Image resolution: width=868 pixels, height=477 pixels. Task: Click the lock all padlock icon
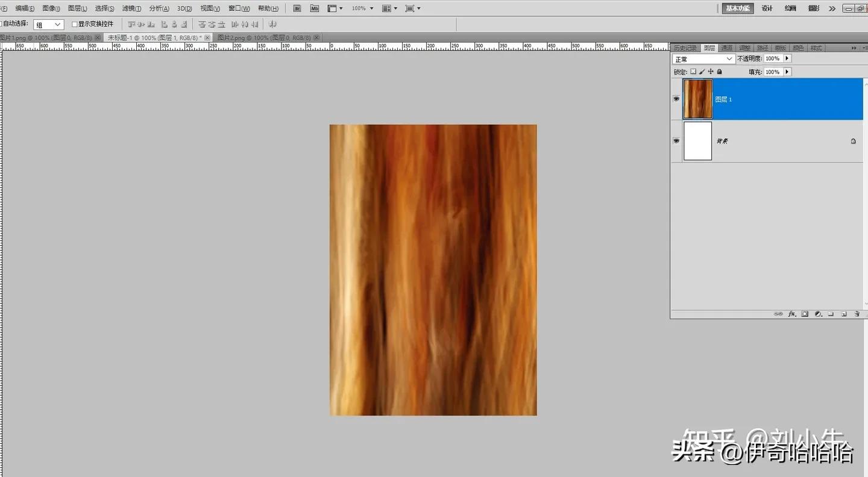(x=719, y=72)
